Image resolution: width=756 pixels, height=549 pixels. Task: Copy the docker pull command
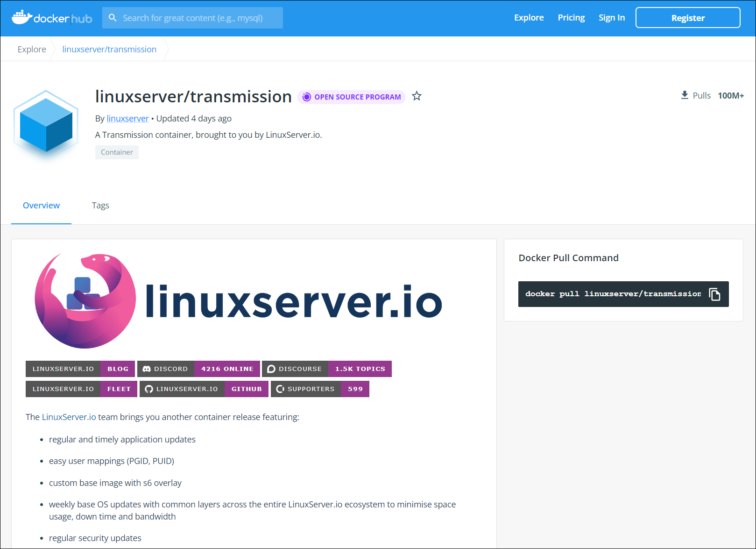point(714,294)
